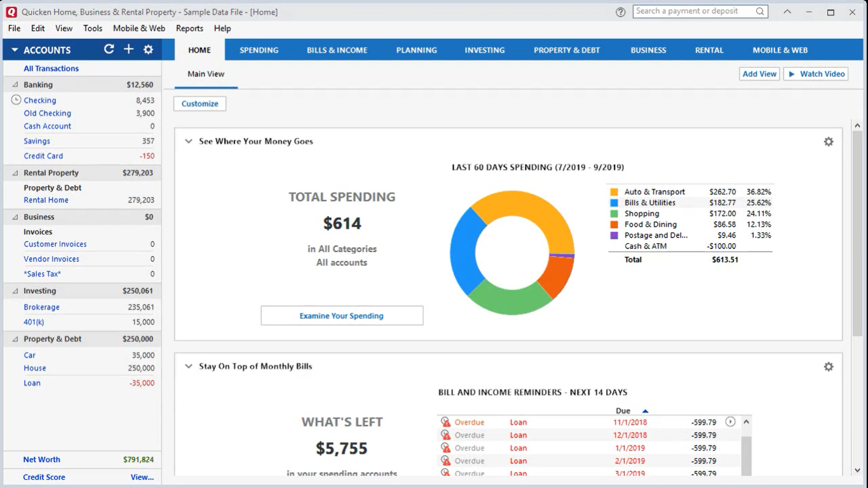The width and height of the screenshot is (868, 488).
Task: Click the green Shopping legend swatch
Action: 614,213
